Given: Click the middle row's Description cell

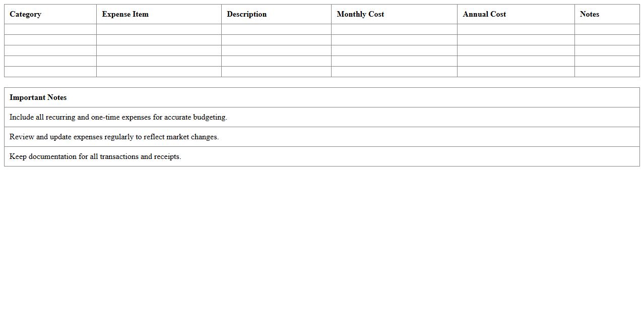Looking at the screenshot, I should pyautogui.click(x=276, y=50).
